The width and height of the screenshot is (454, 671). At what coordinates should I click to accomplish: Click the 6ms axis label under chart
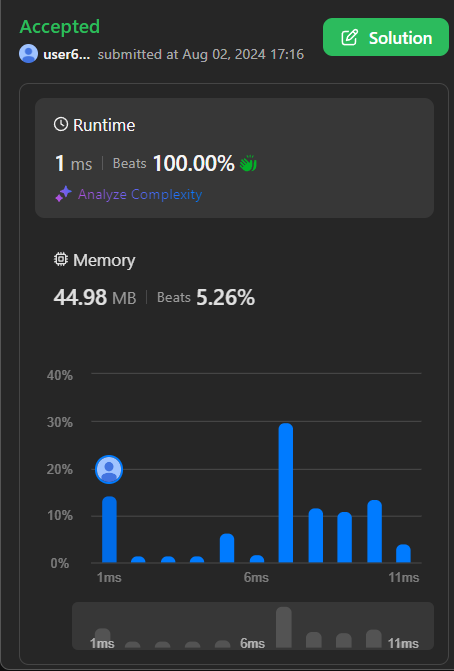coord(256,577)
